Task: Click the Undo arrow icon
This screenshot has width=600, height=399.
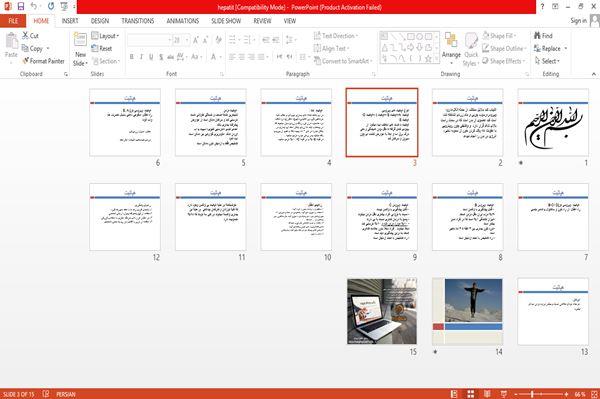Action: point(34,6)
